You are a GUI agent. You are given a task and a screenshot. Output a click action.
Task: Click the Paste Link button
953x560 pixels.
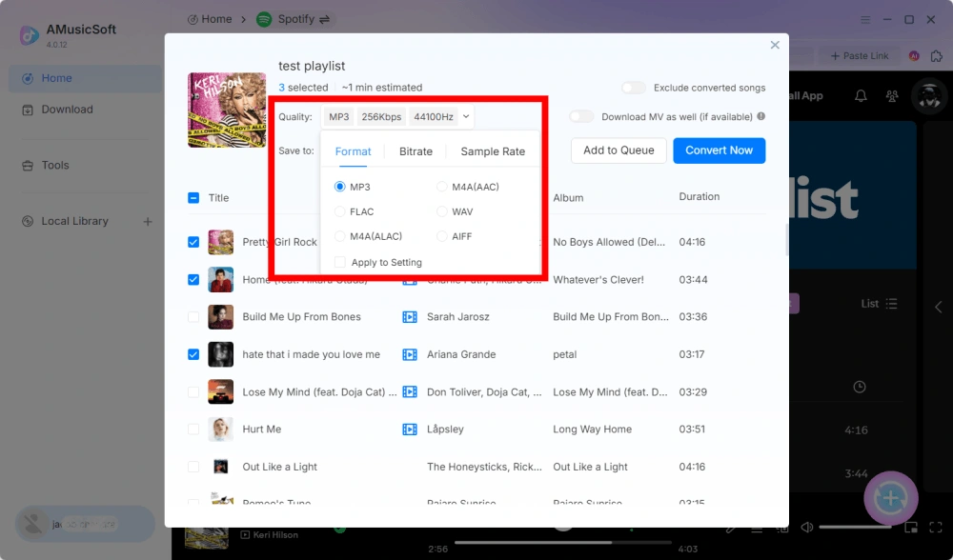pos(860,56)
